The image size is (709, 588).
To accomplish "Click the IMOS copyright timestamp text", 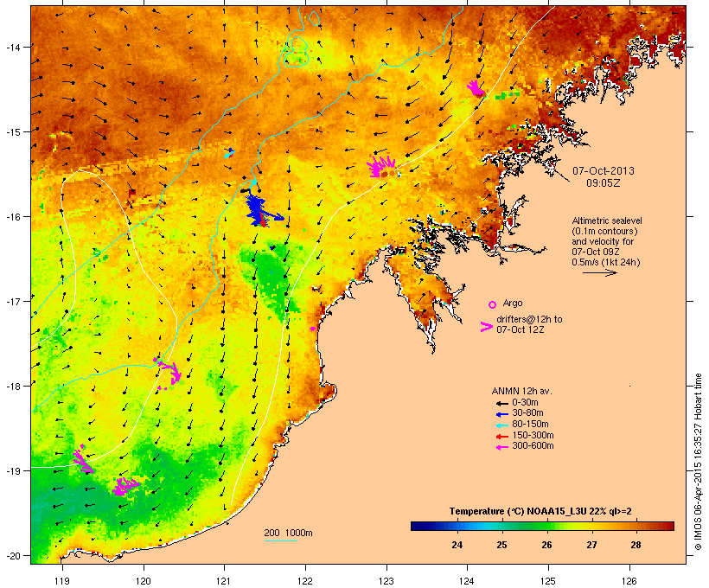I will [699, 462].
